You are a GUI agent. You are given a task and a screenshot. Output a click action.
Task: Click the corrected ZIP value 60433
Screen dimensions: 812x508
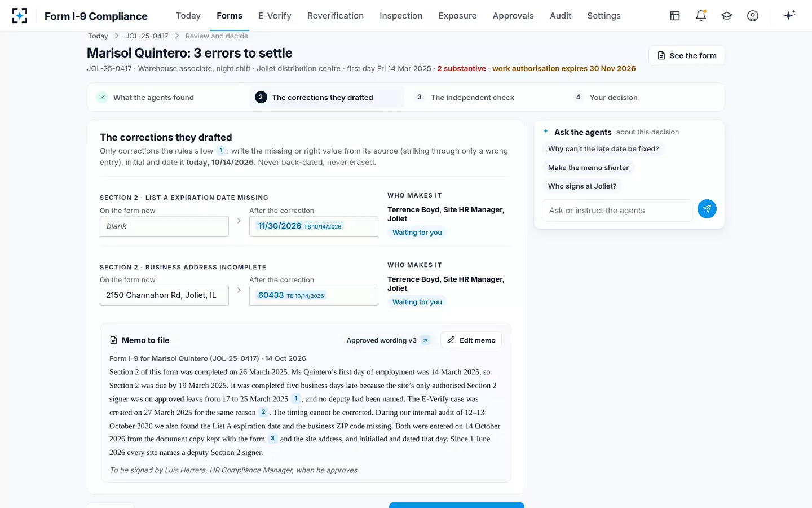[x=271, y=295]
